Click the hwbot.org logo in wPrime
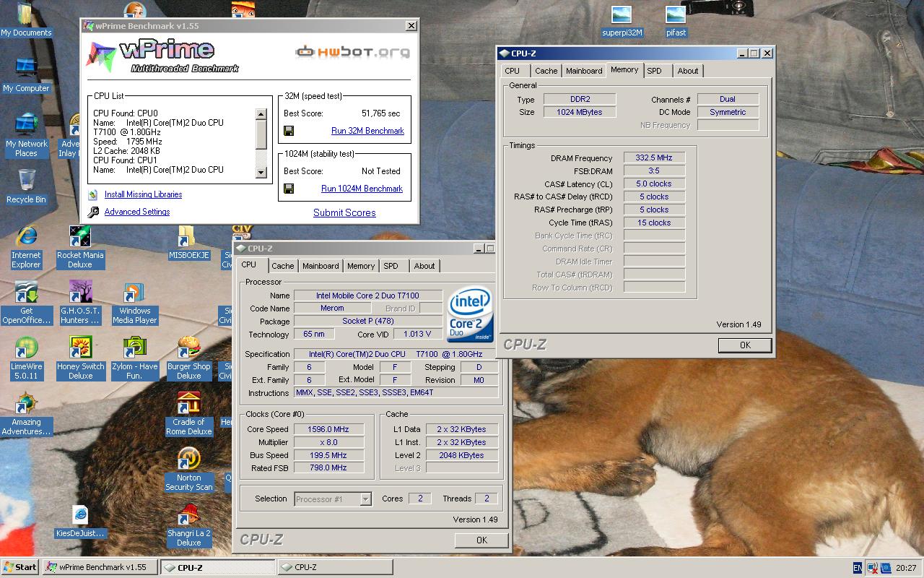Screen dimensions: 924x578 pos(353,51)
